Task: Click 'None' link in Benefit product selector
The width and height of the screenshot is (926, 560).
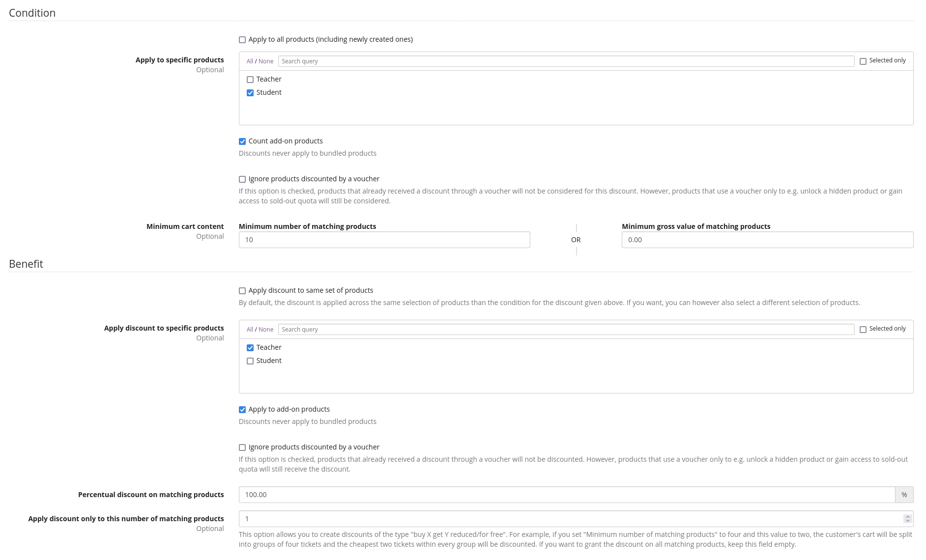Action: pyautogui.click(x=266, y=330)
